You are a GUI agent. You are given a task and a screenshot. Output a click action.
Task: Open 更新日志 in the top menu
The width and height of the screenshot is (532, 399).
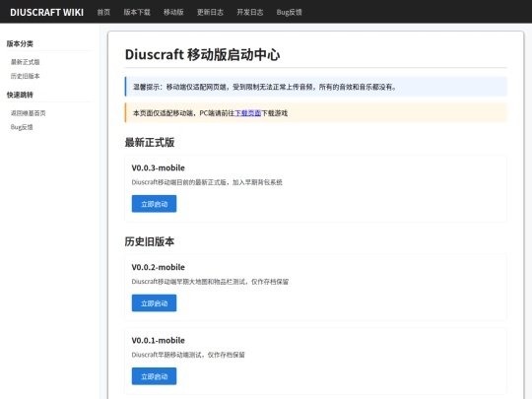click(x=210, y=12)
